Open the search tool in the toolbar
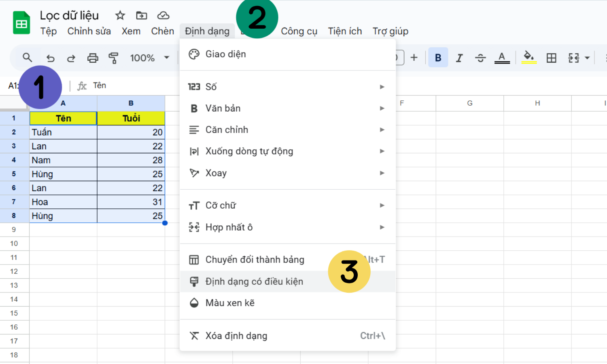 pos(27,57)
